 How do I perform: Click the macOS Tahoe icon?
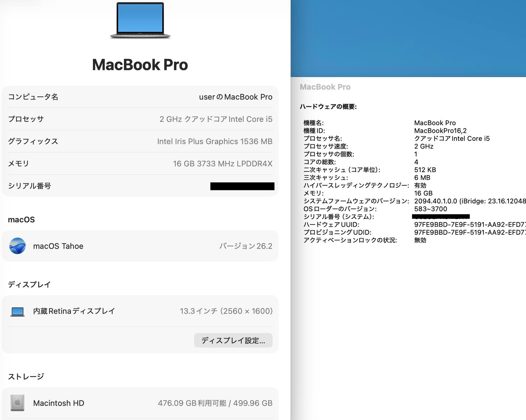pos(17,246)
